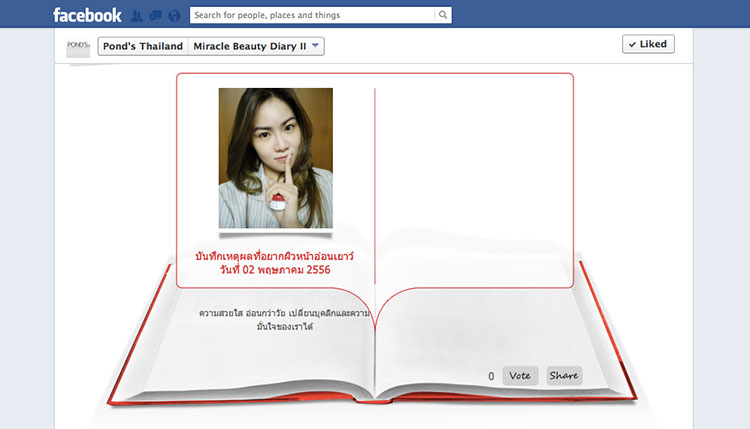Screen dimensions: 750x429
Task: Click the woman's diary photo
Action: point(276,158)
